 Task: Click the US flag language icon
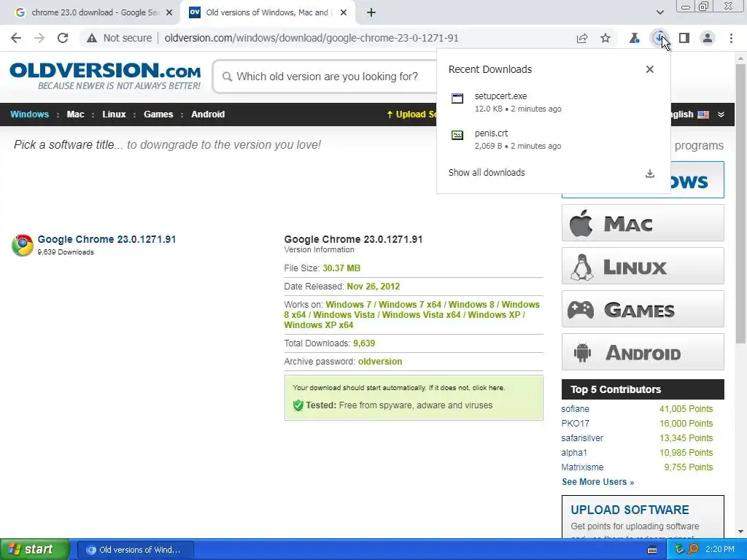(x=703, y=114)
